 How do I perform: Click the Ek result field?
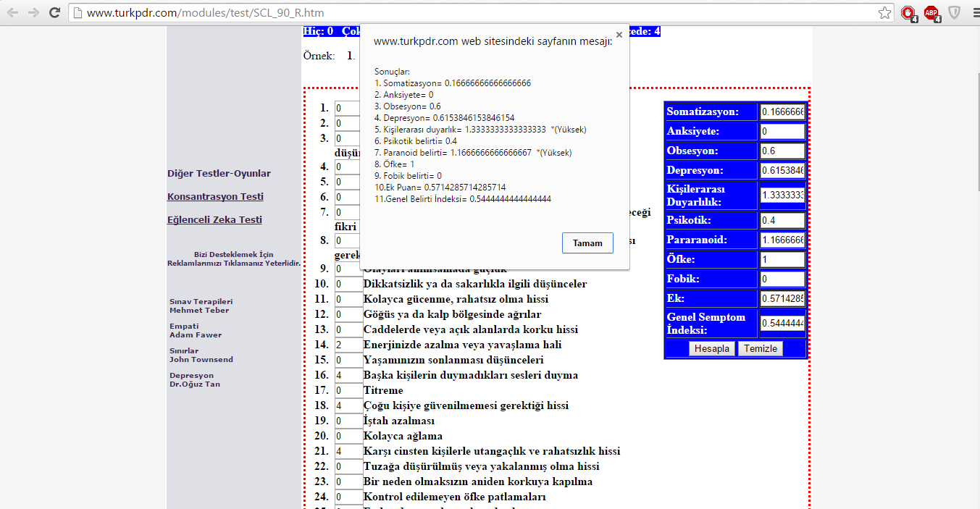tap(782, 298)
